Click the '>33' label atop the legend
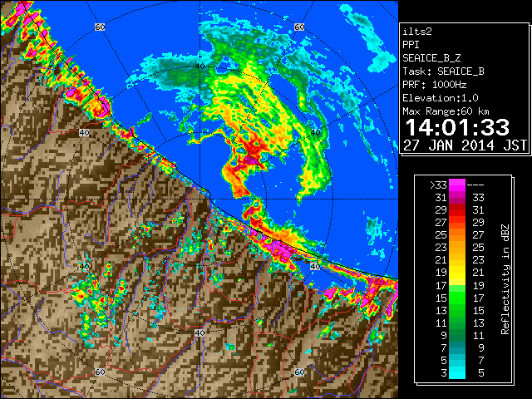The image size is (532, 399). click(x=438, y=185)
